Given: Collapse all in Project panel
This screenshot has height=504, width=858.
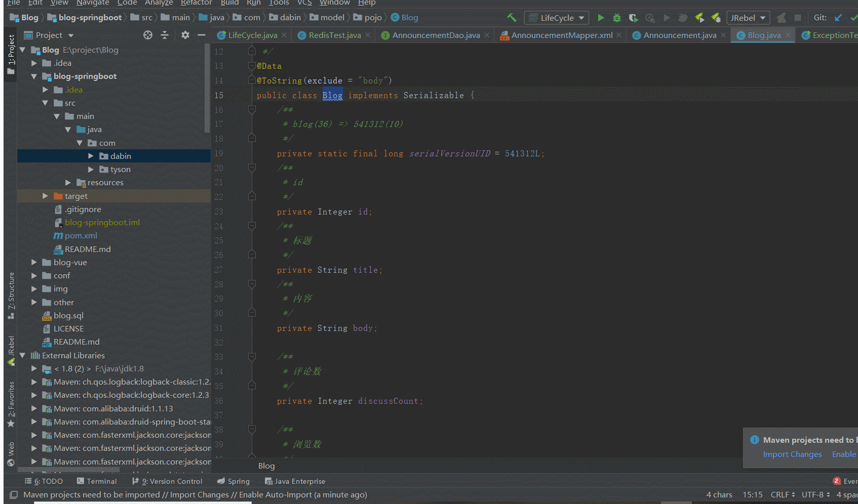Looking at the screenshot, I should click(x=165, y=35).
